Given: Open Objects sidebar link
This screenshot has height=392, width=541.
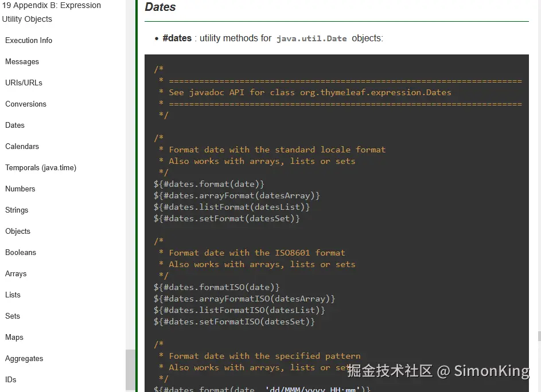Looking at the screenshot, I should coord(18,232).
